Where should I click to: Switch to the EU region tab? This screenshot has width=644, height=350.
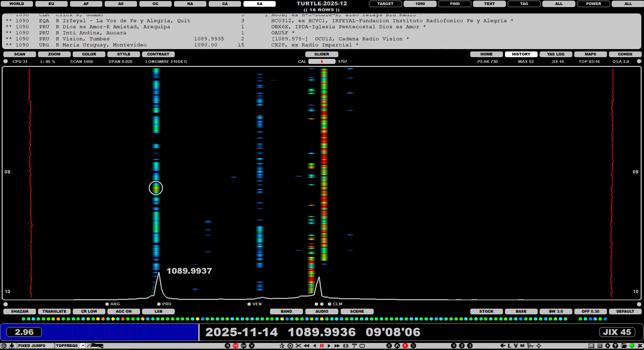coord(51,4)
